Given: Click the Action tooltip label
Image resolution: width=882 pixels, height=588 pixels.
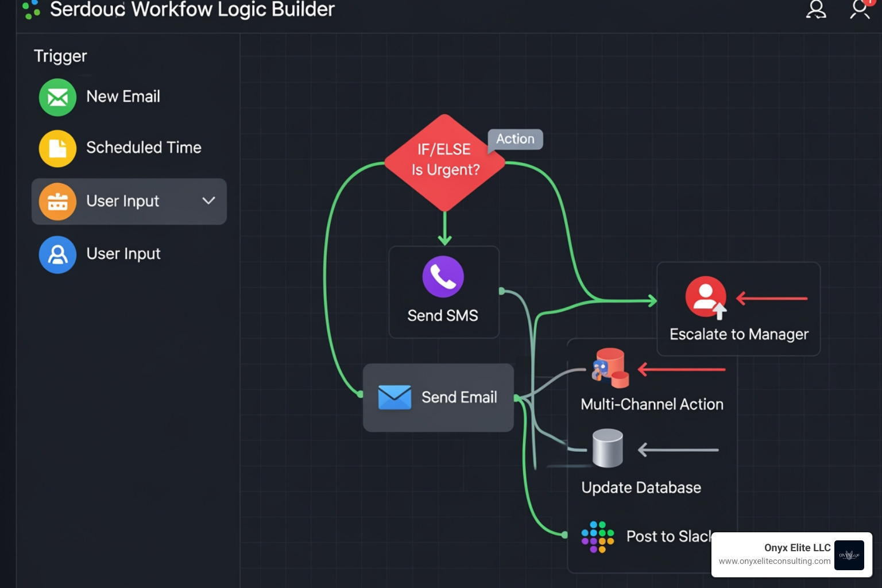Looking at the screenshot, I should [515, 139].
